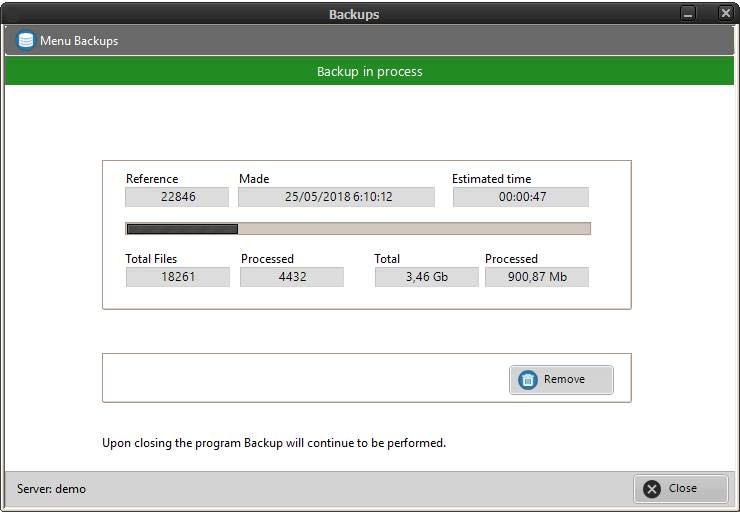Click the blue database icon beside Menu Backups
This screenshot has width=740, height=512.
click(26, 41)
